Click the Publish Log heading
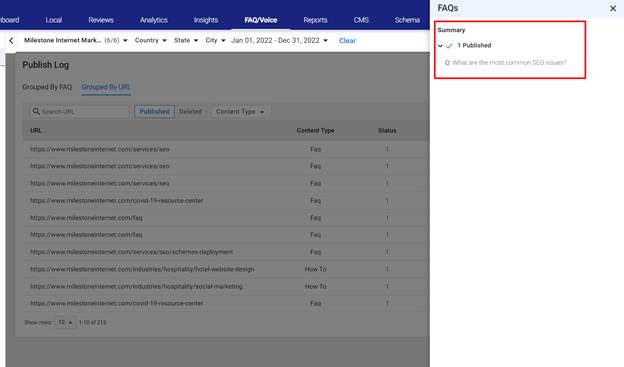Screen dimensions: 624x367 (45, 65)
